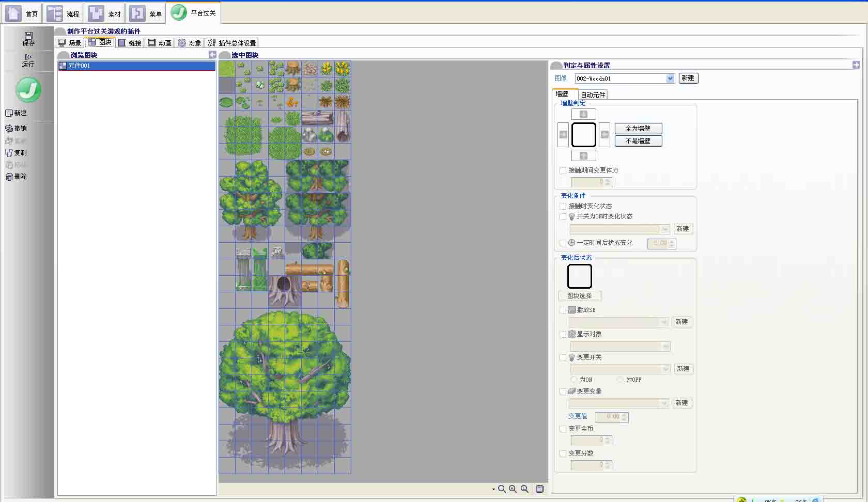Click the 运行 run icon
This screenshot has width=868, height=502.
28,57
